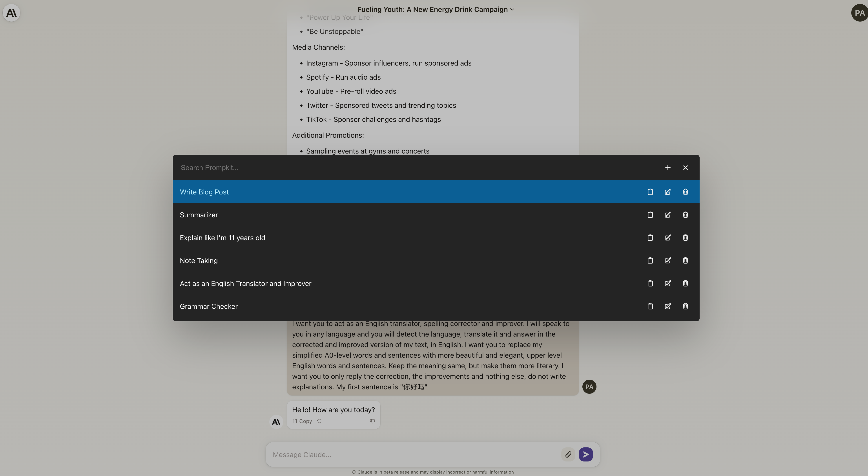Image resolution: width=868 pixels, height=476 pixels.
Task: Copy the English Translator and Improver prompt
Action: click(650, 284)
